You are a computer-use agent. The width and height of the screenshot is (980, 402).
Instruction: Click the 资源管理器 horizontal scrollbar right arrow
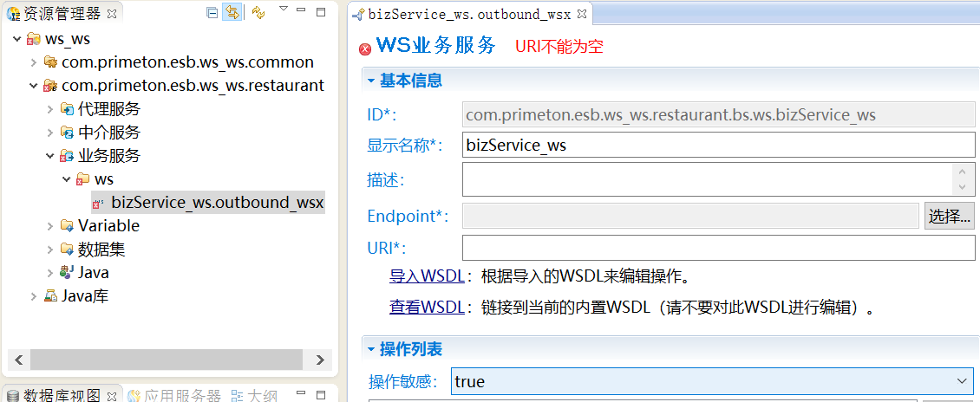[x=320, y=360]
